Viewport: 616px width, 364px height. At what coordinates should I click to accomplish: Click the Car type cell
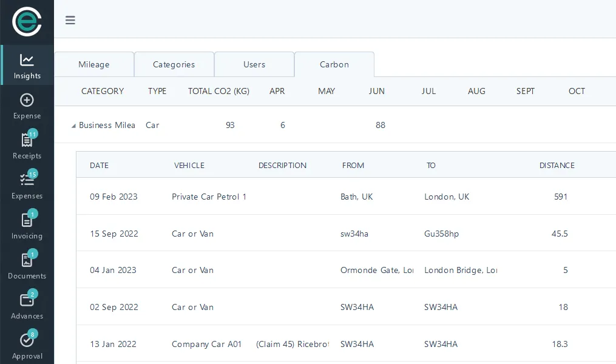(x=152, y=125)
